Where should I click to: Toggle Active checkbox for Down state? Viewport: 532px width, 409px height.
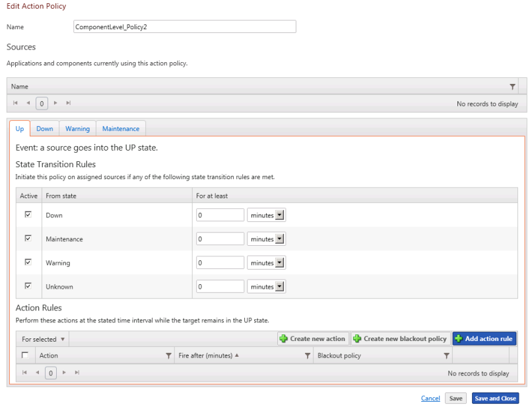(28, 214)
